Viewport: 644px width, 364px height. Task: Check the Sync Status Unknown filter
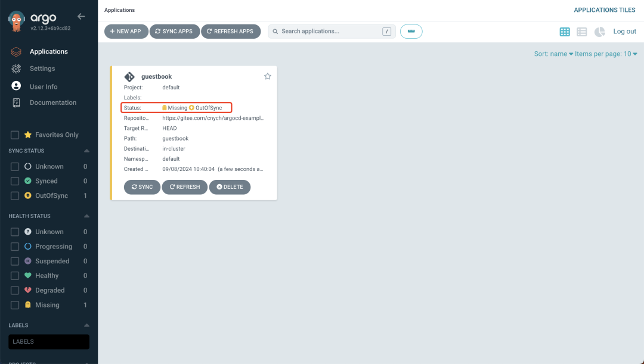(15, 166)
